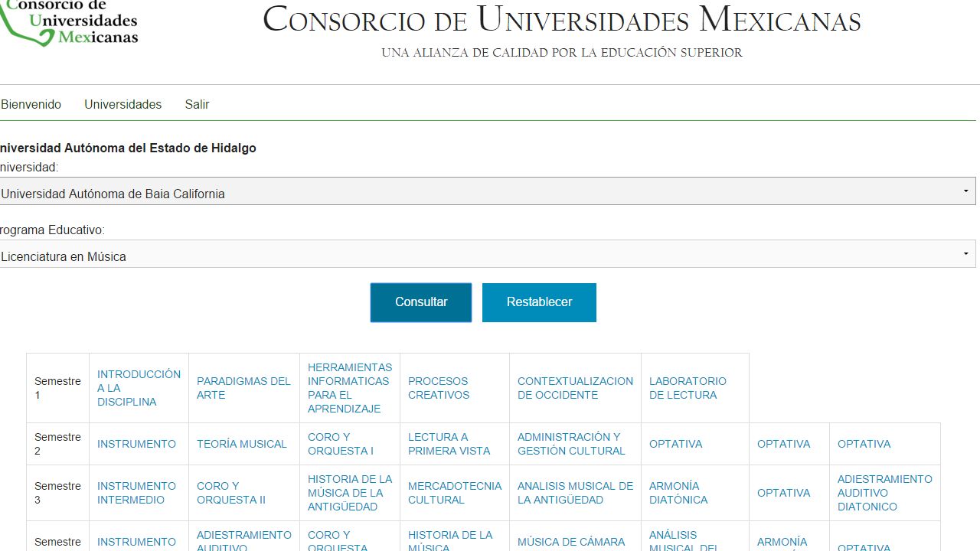The width and height of the screenshot is (980, 551).
Task: Open the Bienvenido menu item
Action: coord(31,104)
